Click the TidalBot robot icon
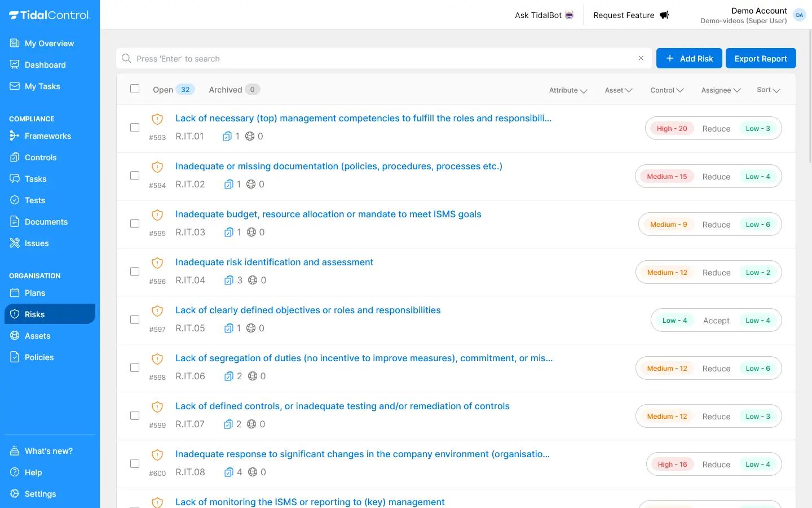This screenshot has width=812, height=508. coord(570,15)
